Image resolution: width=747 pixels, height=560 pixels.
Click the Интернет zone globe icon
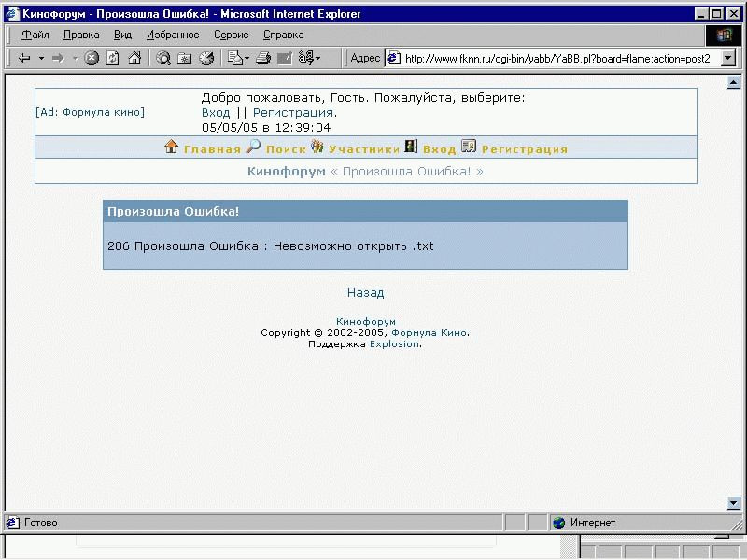click(x=558, y=523)
